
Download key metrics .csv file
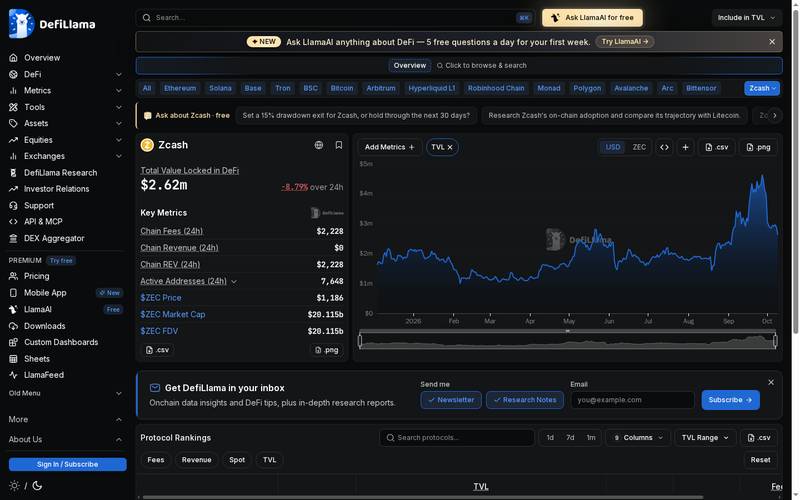pyautogui.click(x=157, y=350)
